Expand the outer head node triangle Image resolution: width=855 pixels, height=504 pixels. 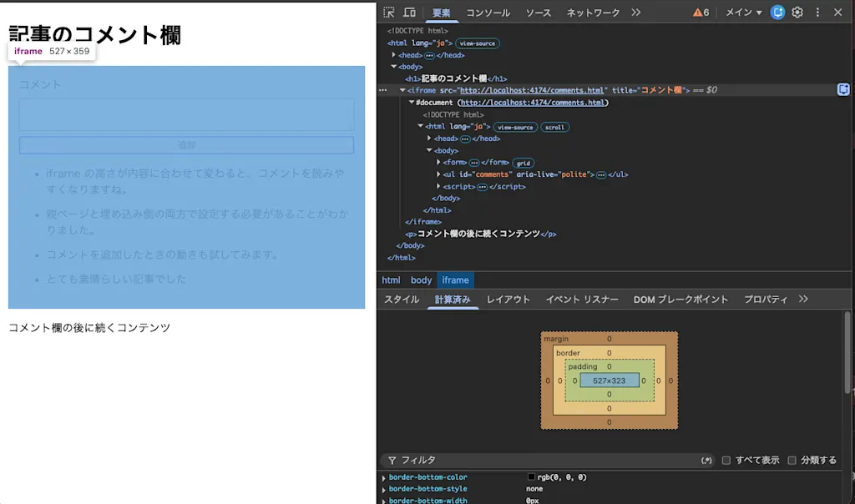tap(394, 55)
